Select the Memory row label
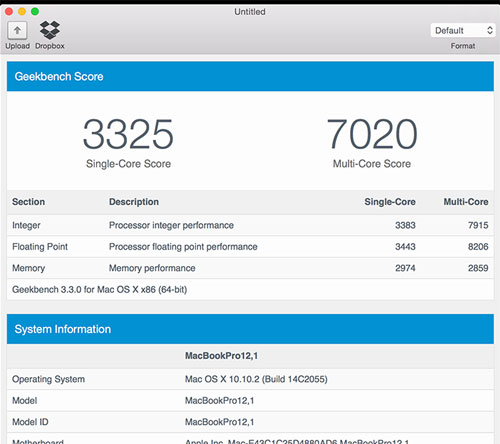The width and height of the screenshot is (500, 444). point(28,268)
